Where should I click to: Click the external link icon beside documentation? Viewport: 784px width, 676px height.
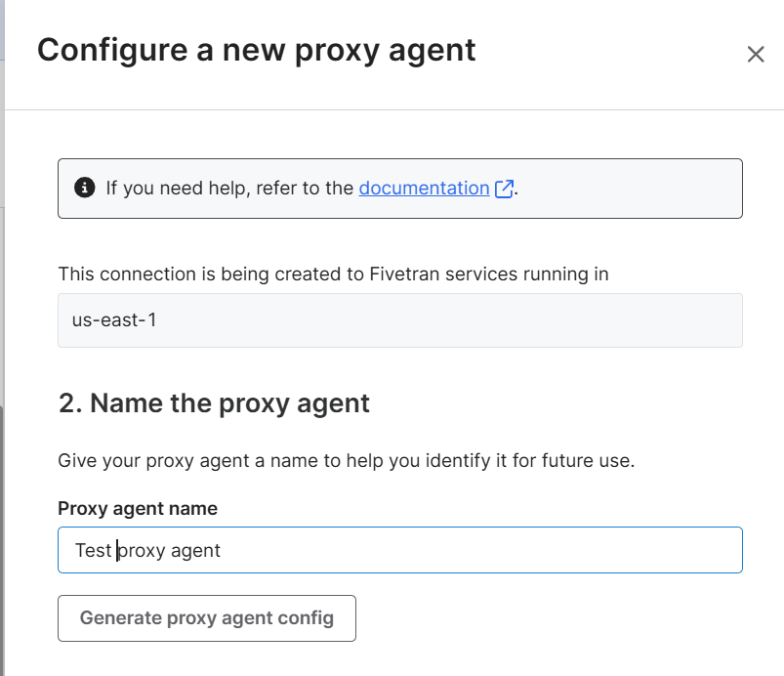[x=504, y=189]
